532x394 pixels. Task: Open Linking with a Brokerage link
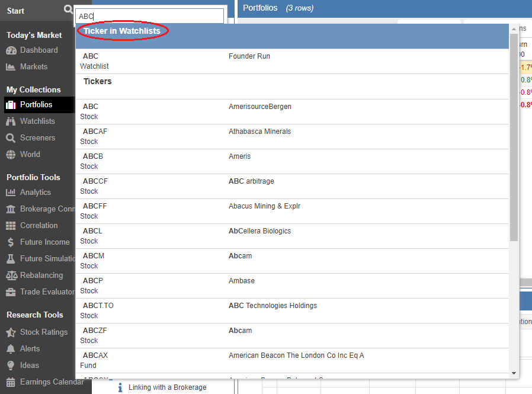point(167,387)
